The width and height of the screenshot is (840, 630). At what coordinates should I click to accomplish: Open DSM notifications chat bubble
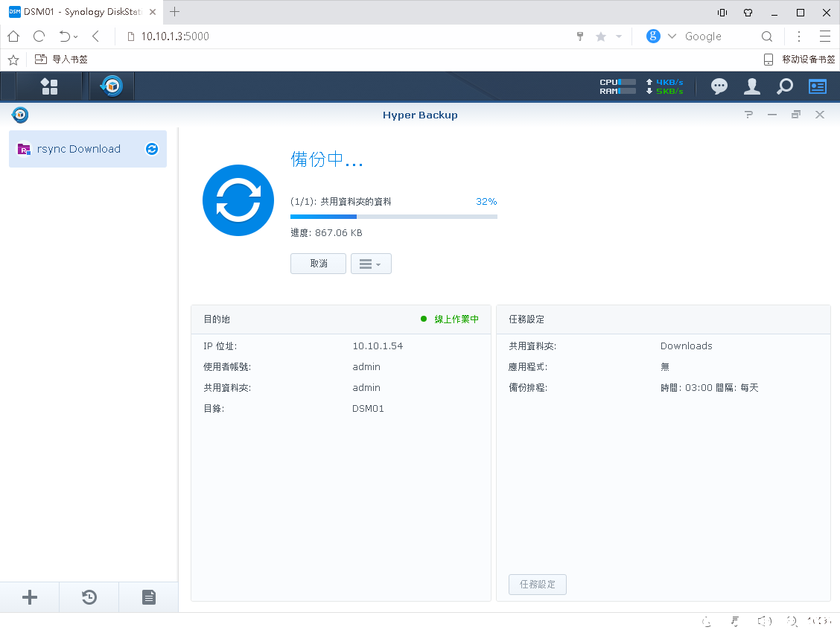pyautogui.click(x=719, y=86)
